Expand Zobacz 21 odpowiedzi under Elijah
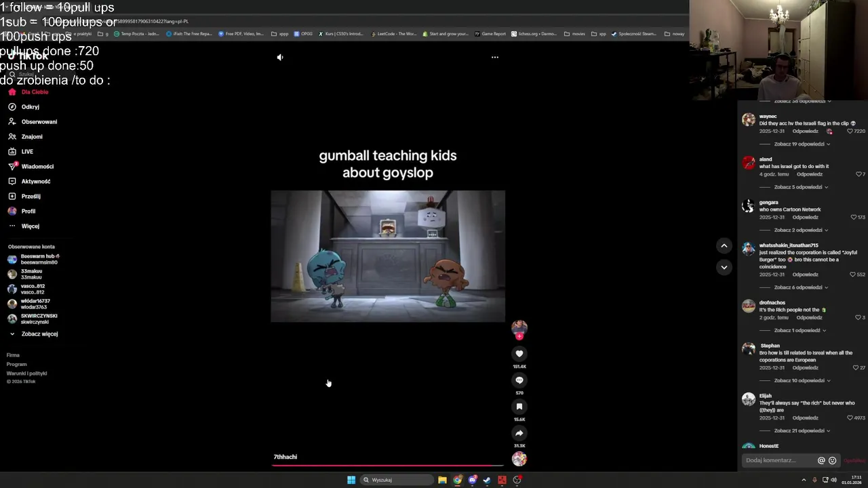 pos(802,431)
